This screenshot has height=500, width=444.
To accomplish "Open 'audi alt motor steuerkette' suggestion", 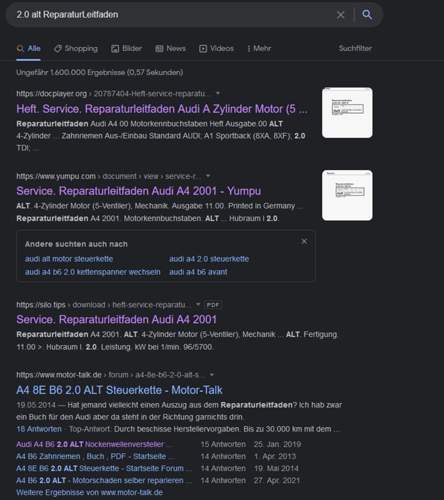I will (x=69, y=259).
